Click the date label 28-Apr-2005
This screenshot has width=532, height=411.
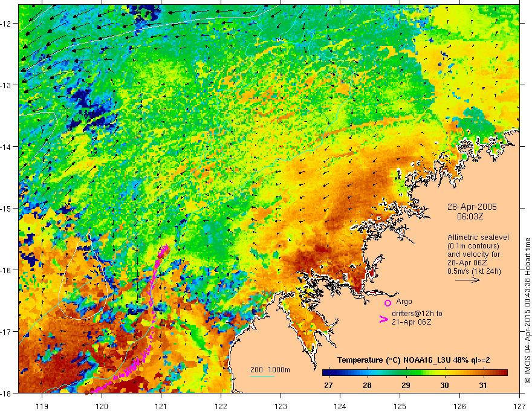click(472, 207)
